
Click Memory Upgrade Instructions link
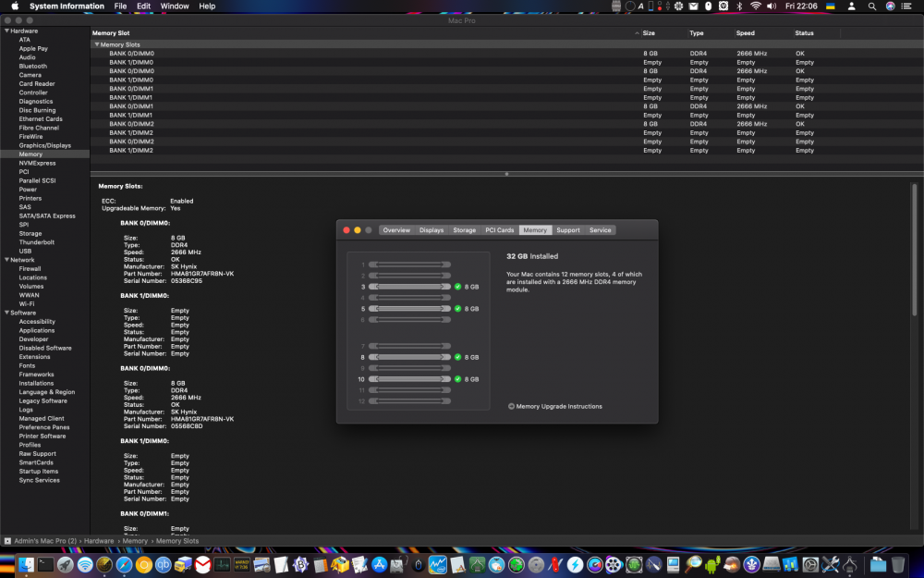point(555,406)
